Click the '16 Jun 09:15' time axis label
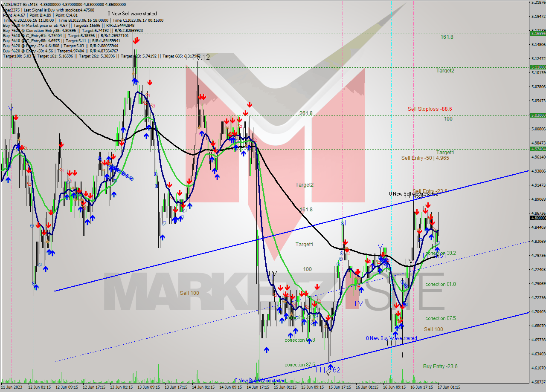The image size is (546, 392). 393,388
